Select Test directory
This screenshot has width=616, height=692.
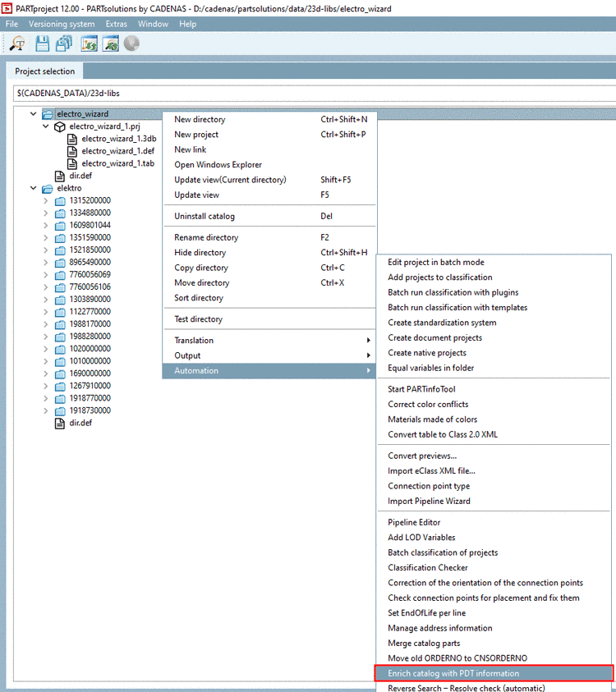coord(269,319)
